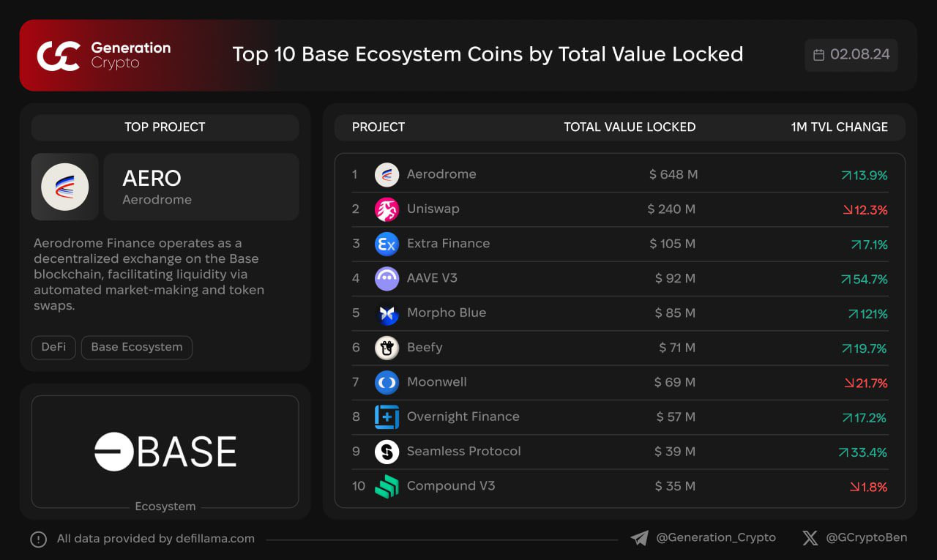This screenshot has width=937, height=560.
Task: Click the $ 240 M value
Action: [x=671, y=209]
